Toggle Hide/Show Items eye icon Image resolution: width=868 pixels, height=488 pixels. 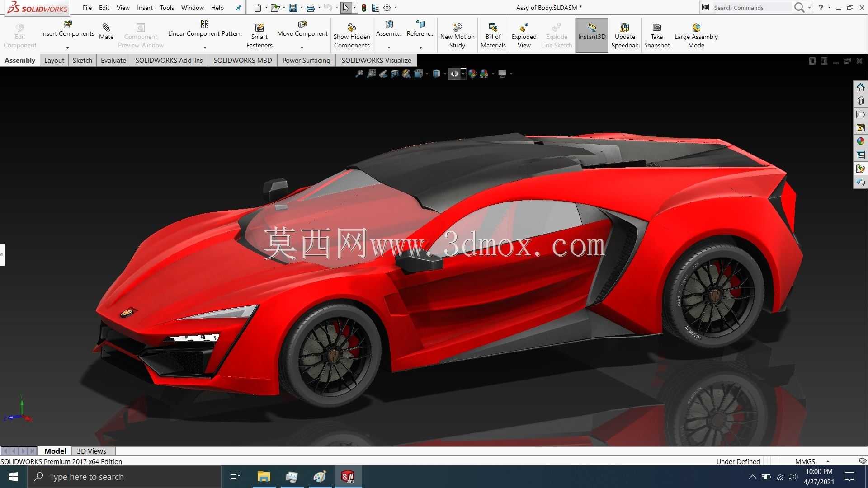(454, 74)
